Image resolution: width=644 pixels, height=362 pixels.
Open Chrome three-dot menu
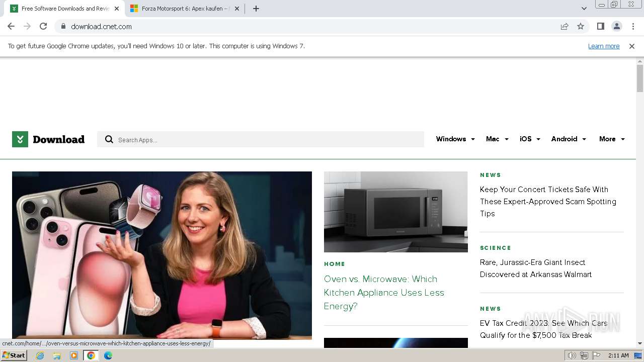[x=633, y=26]
